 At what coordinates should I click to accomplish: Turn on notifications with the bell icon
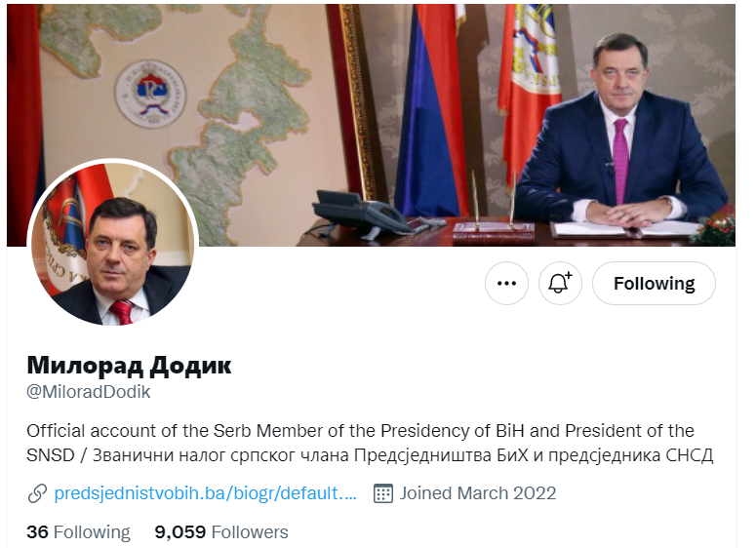coord(560,284)
